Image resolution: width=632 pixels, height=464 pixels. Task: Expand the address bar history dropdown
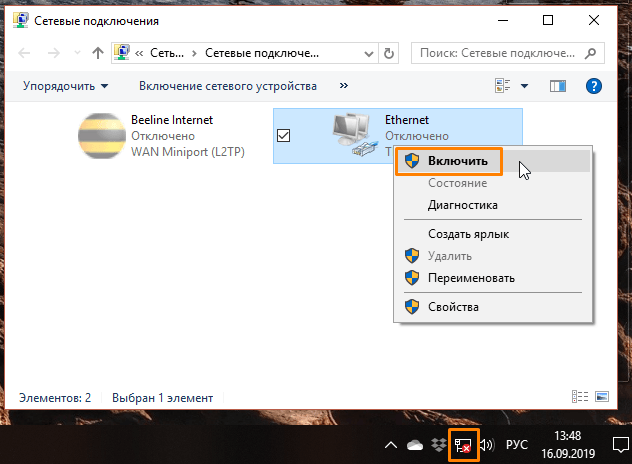[x=368, y=53]
